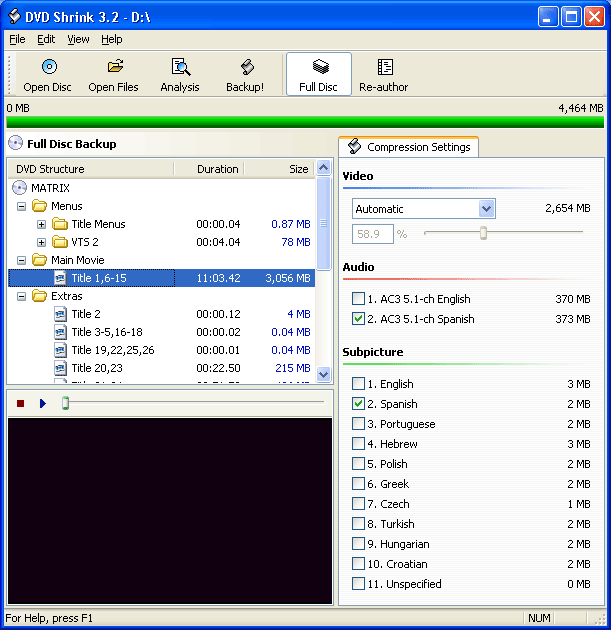
Task: Uncheck Spanish subpicture stream
Action: point(358,404)
